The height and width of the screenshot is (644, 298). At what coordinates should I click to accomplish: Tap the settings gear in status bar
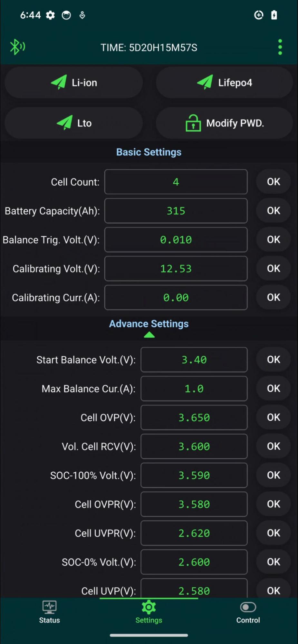point(50,15)
